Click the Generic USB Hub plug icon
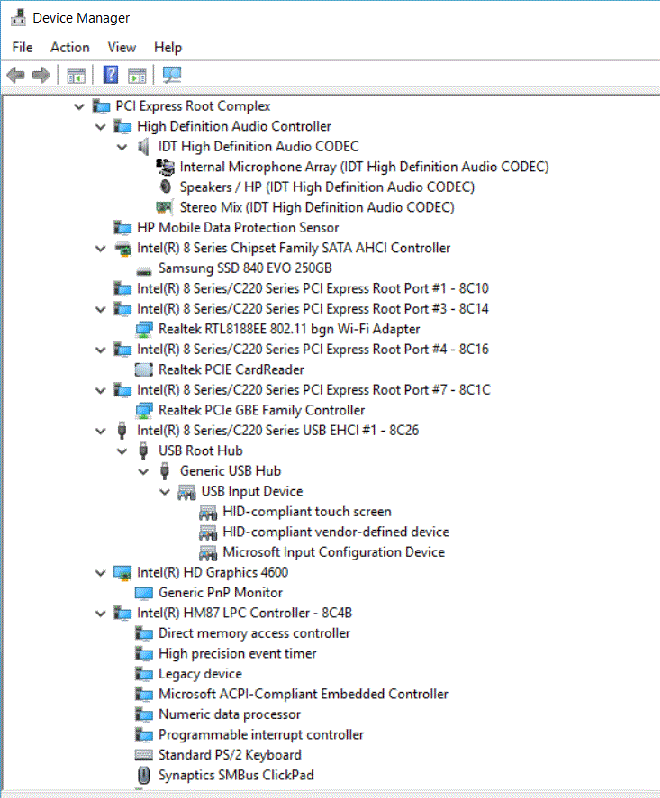660x798 pixels. tap(164, 471)
